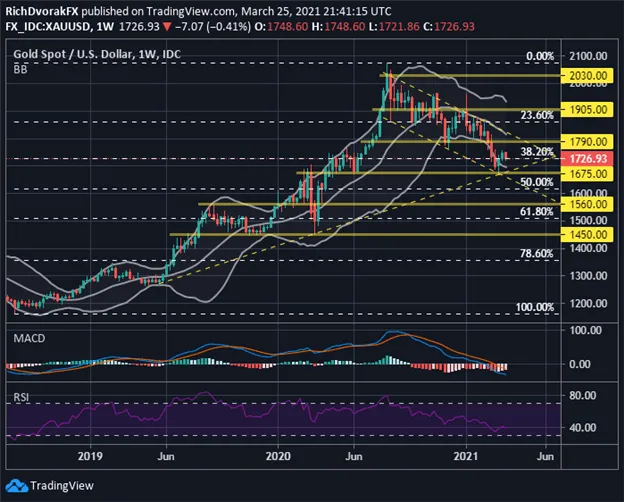The image size is (624, 502).
Task: Click the 1450.00 yellow price label
Action: [587, 234]
